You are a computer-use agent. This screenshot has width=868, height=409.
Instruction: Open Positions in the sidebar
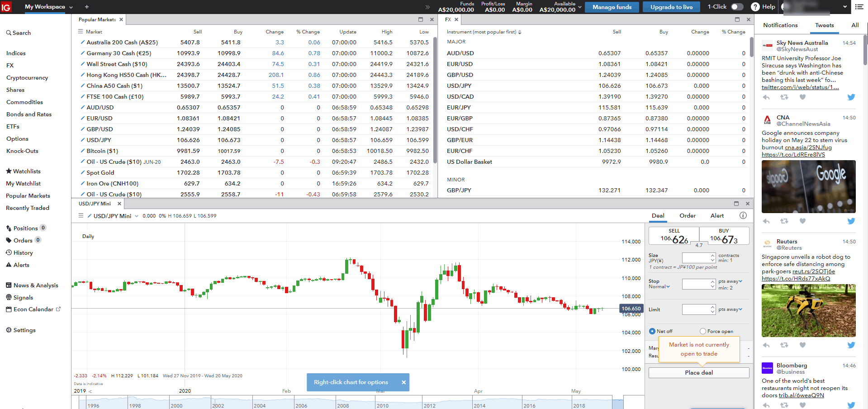tap(25, 228)
